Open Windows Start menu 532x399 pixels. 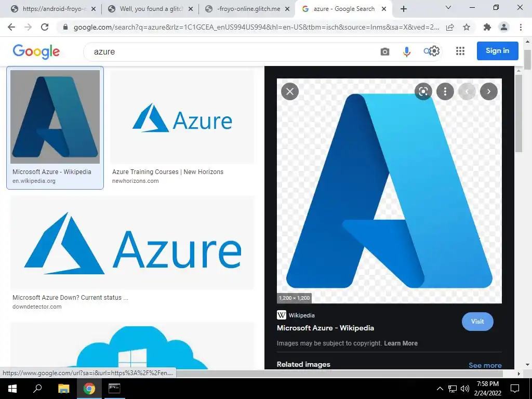point(12,389)
